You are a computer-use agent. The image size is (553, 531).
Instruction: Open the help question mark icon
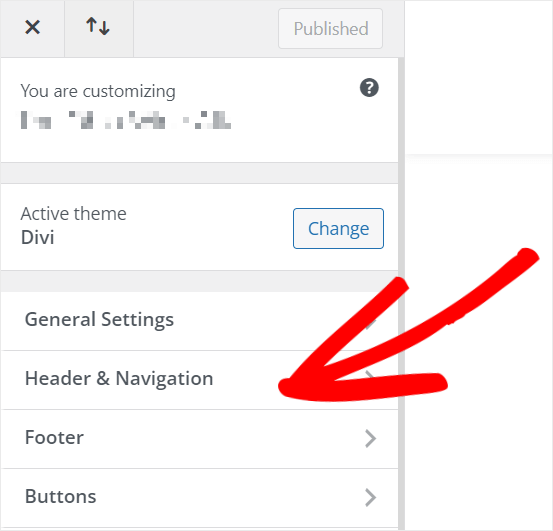369,88
